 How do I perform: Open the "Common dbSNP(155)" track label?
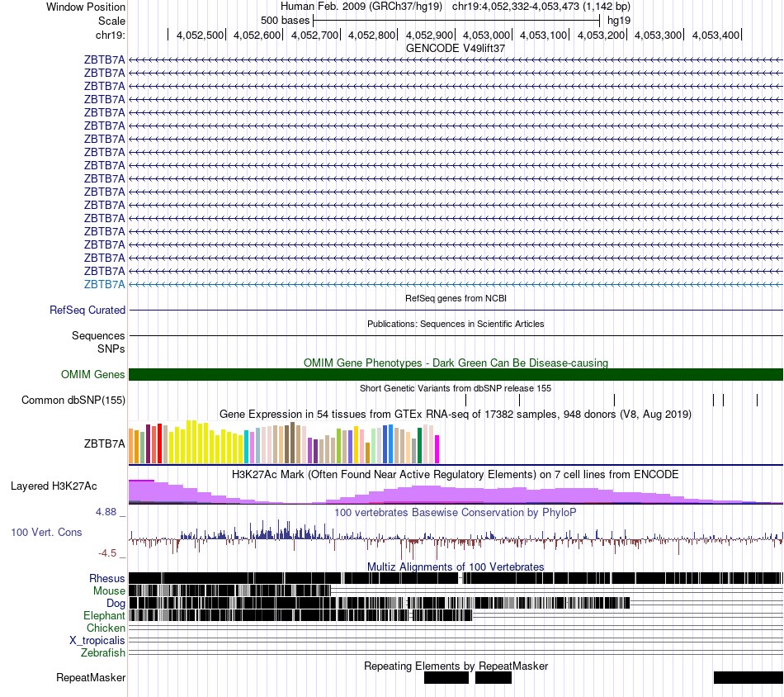tap(73, 401)
